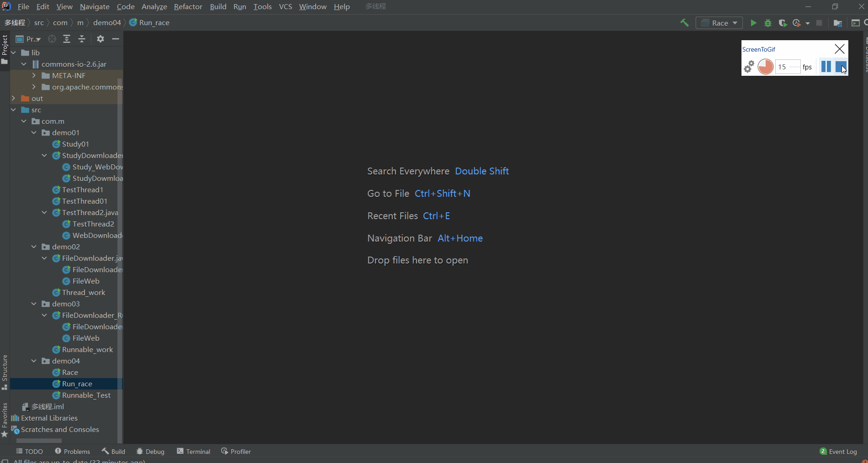The height and width of the screenshot is (463, 868).
Task: Open the VCS menu
Action: click(x=286, y=6)
